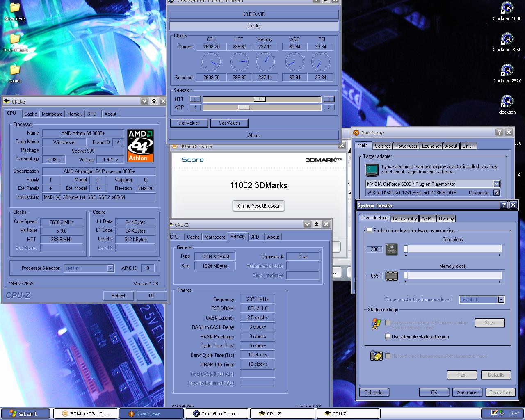Click the Windows start button

point(25,413)
